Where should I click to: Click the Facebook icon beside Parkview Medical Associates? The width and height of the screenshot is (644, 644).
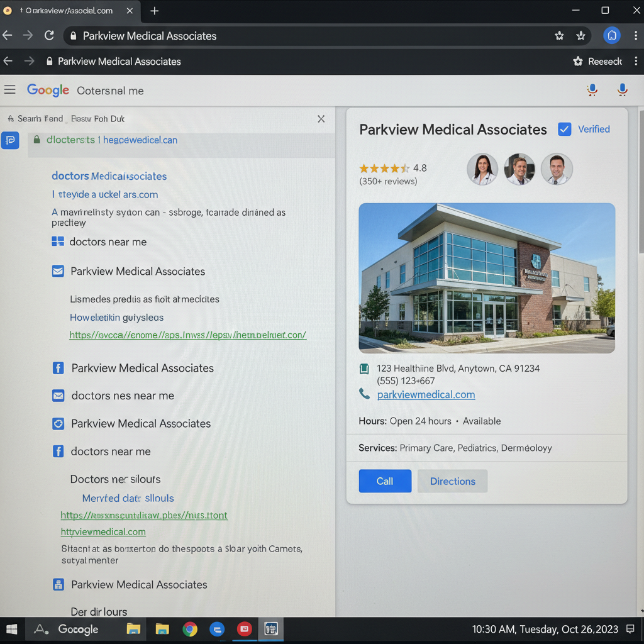tap(58, 368)
